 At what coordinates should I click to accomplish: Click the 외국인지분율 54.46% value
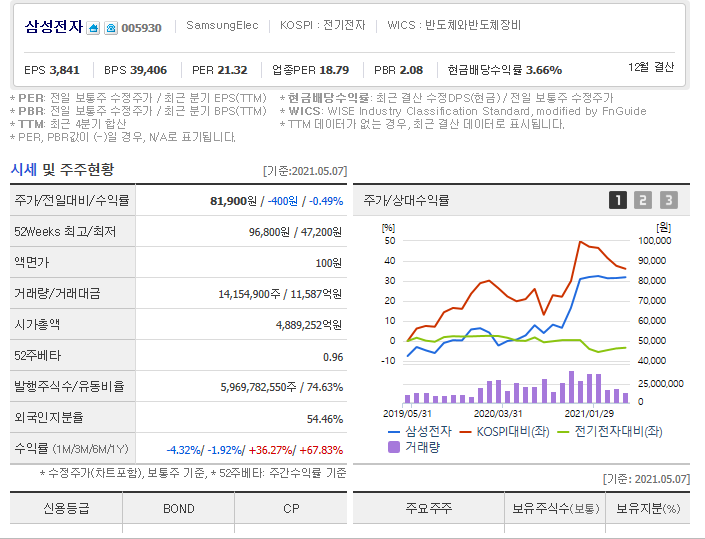point(325,419)
